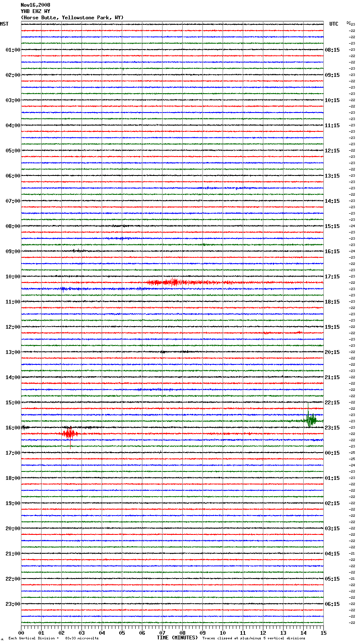Click the '07' minute label on bottom axis
This screenshot has height=644, width=357.
162,633
